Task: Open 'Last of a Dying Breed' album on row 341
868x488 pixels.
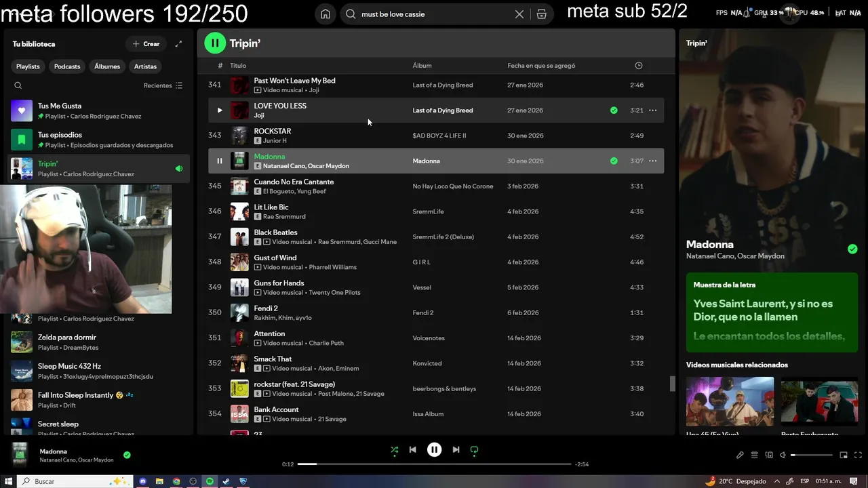Action: 442,85
